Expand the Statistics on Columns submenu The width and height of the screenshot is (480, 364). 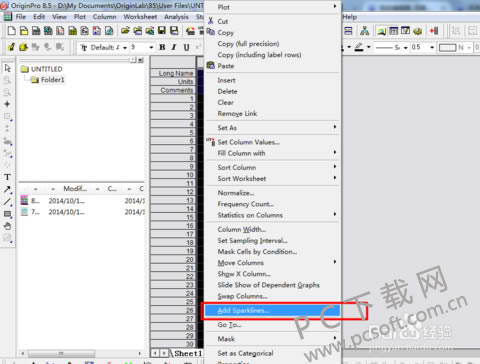(273, 215)
